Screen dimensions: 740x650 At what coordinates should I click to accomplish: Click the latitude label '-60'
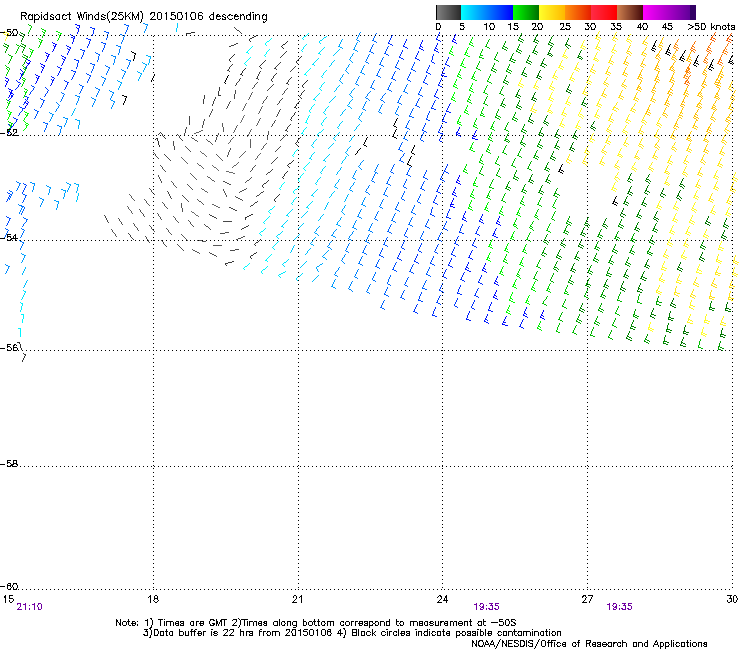(x=9, y=586)
